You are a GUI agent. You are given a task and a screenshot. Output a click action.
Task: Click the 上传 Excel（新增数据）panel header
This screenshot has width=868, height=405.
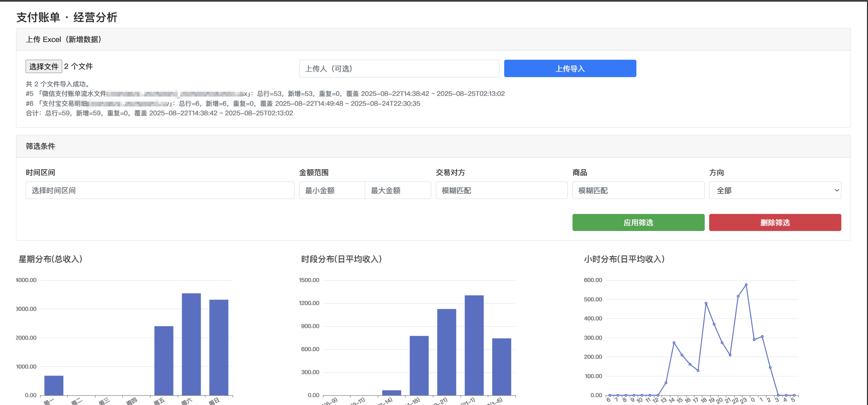(433, 39)
